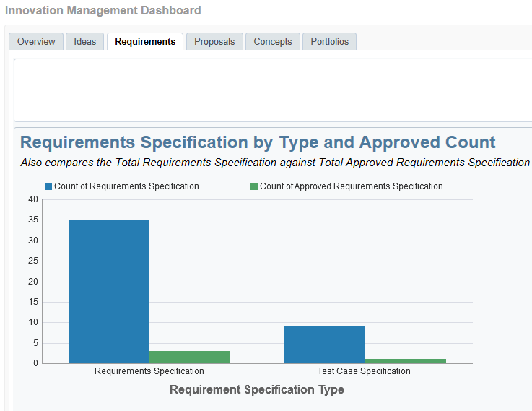The width and height of the screenshot is (532, 411).
Task: Select the Requirements tab
Action: [145, 42]
